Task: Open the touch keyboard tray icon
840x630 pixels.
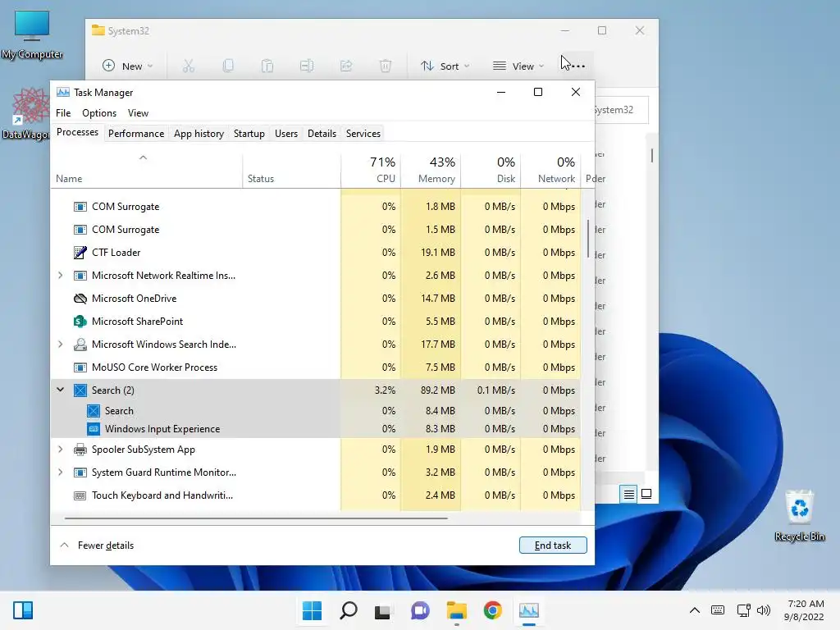Action: [718, 610]
